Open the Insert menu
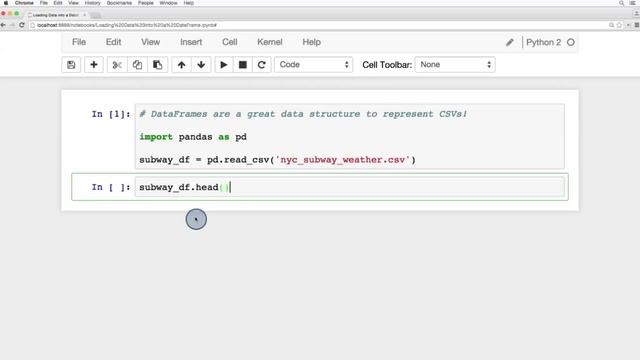The image size is (640, 360). 191,42
